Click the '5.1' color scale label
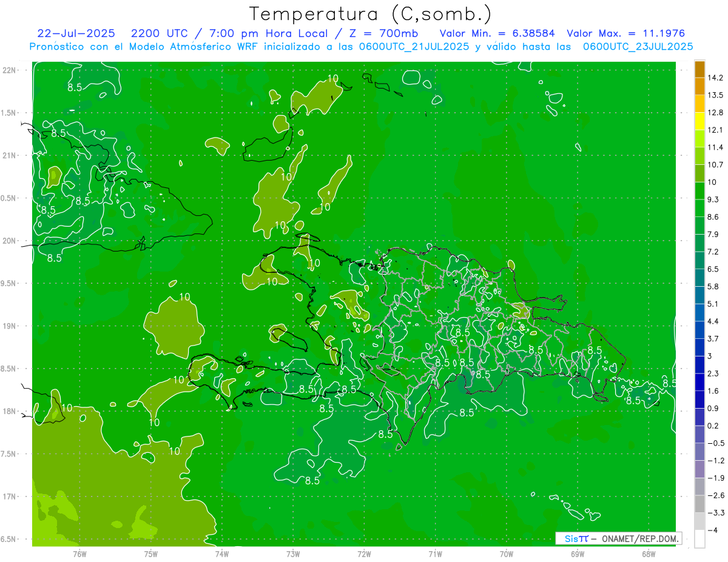The image size is (728, 562). 713,304
